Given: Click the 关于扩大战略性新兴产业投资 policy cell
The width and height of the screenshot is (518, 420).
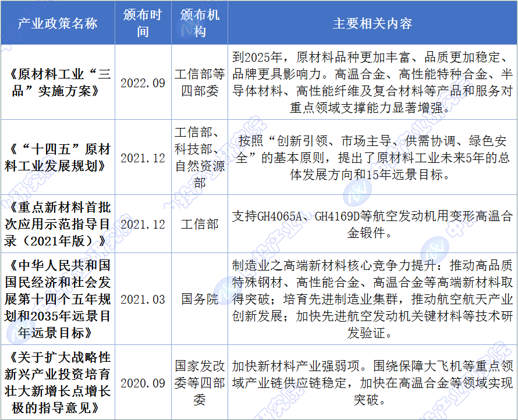Looking at the screenshot, I should pos(58,382).
